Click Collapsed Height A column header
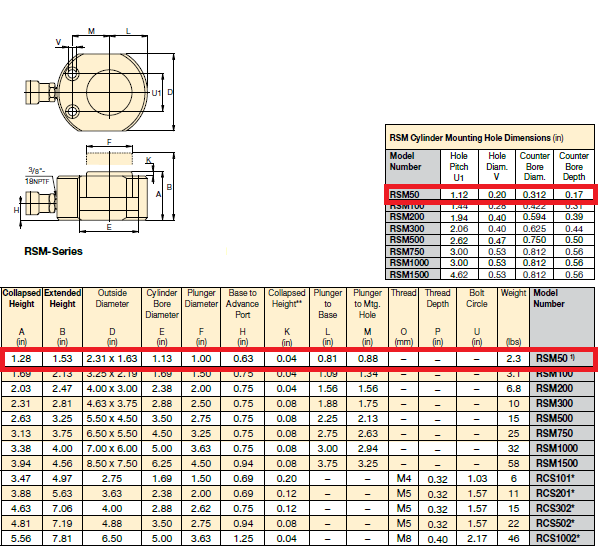This screenshot has width=600, height=547. click(x=21, y=317)
